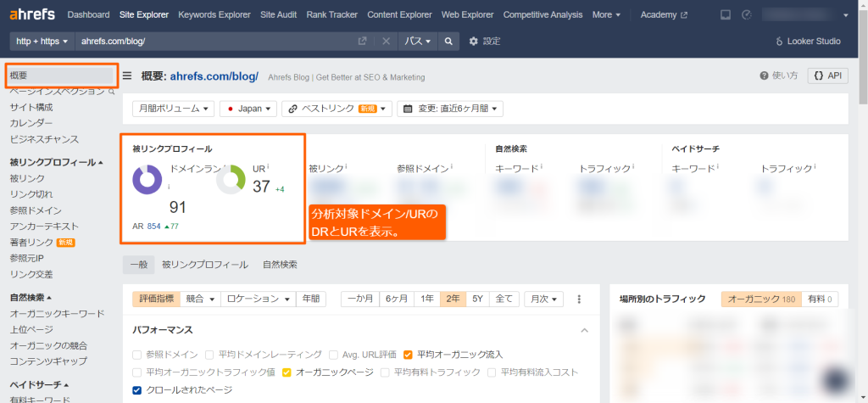Open the 月間ボリューム dropdown
This screenshot has width=868, height=403.
pyautogui.click(x=173, y=109)
